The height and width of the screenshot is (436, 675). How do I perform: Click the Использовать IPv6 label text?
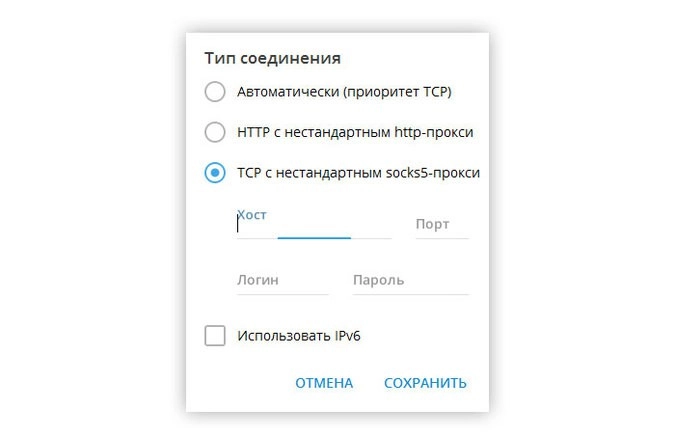[298, 335]
